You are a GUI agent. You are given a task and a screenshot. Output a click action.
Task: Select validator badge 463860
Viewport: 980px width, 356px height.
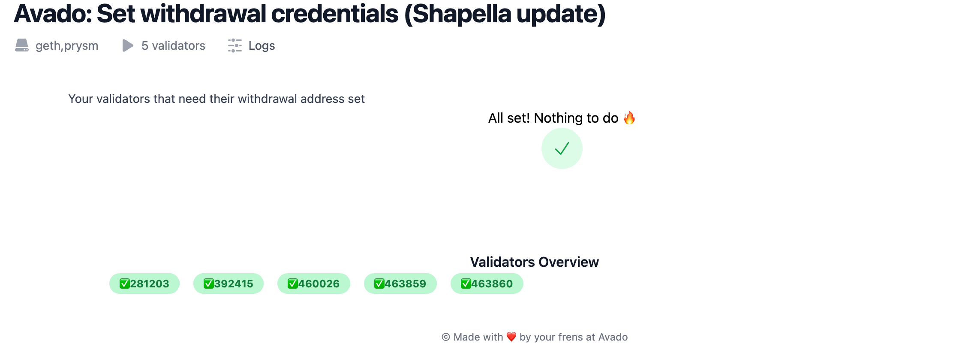487,284
